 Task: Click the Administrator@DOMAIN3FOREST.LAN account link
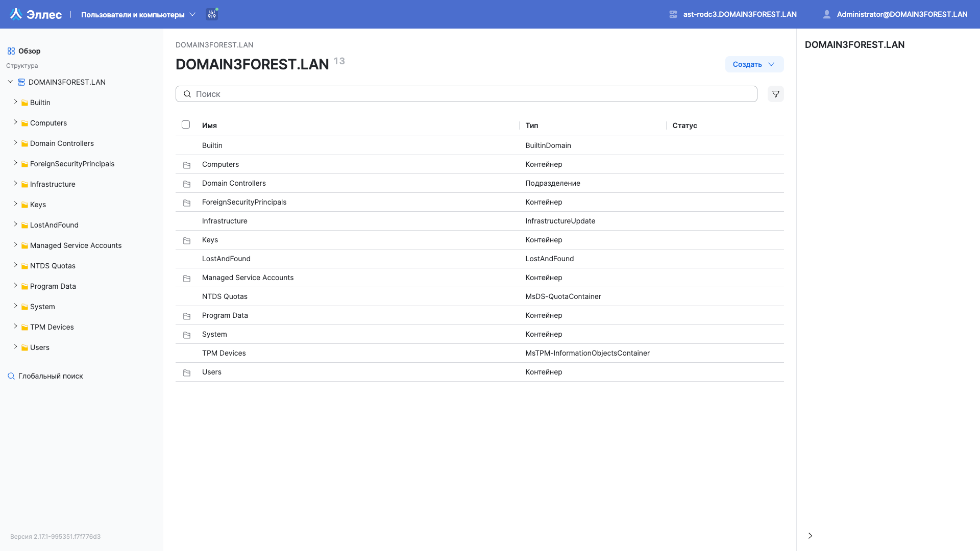click(x=902, y=14)
